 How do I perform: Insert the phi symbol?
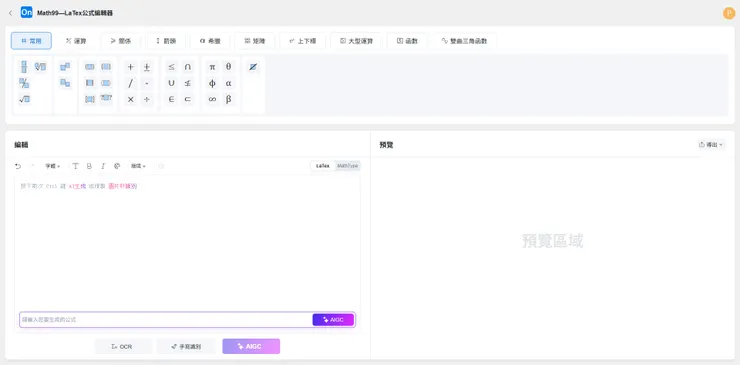pyautogui.click(x=212, y=83)
